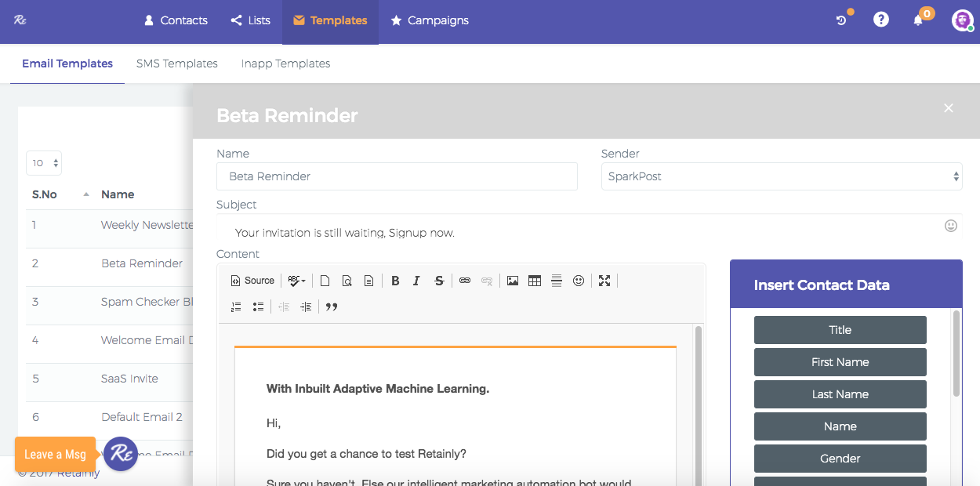Image resolution: width=980 pixels, height=486 pixels.
Task: Maximize the editor with expand icon
Action: [604, 281]
